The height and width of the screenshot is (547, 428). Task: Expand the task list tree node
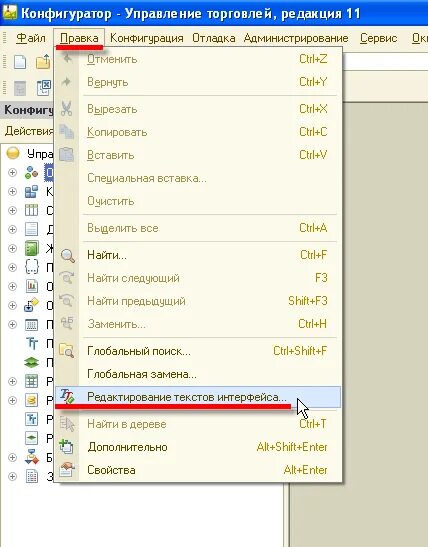13,477
